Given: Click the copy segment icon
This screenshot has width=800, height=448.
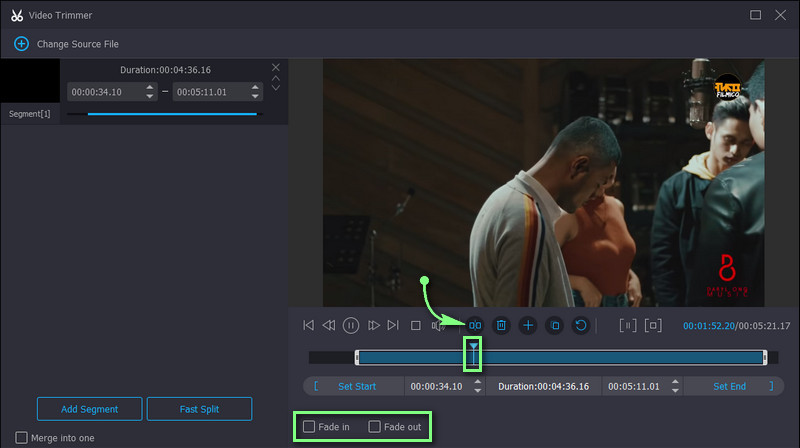Looking at the screenshot, I should [555, 325].
